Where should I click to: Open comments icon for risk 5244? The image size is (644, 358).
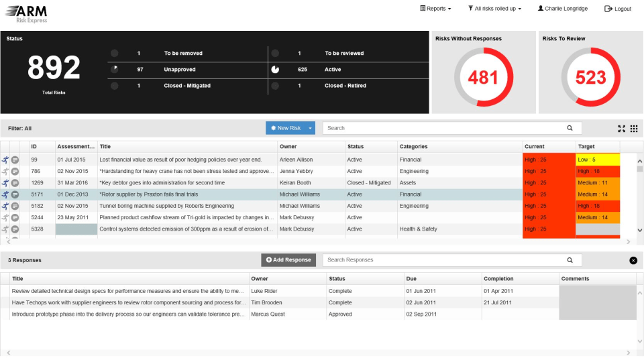pyautogui.click(x=15, y=217)
